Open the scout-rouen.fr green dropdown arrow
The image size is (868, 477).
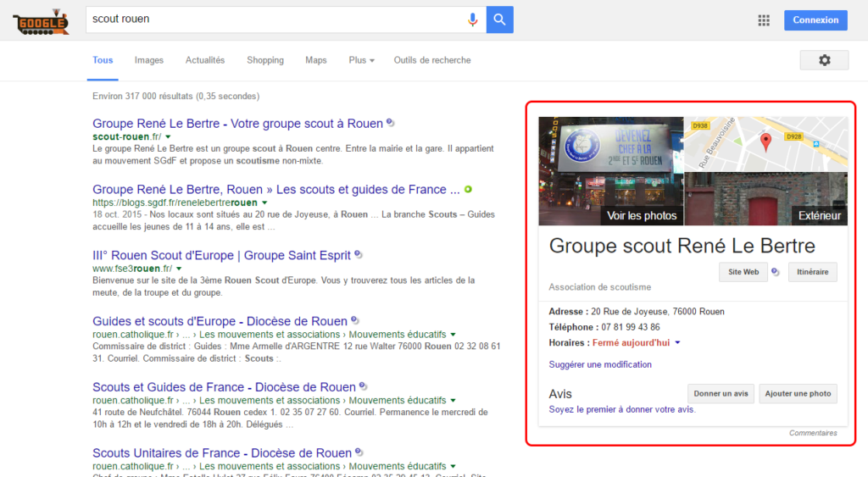tap(168, 136)
